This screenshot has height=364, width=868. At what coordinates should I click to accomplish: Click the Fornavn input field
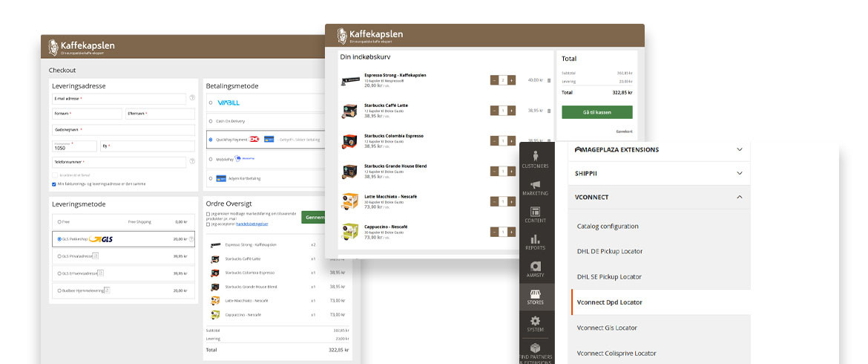point(87,114)
